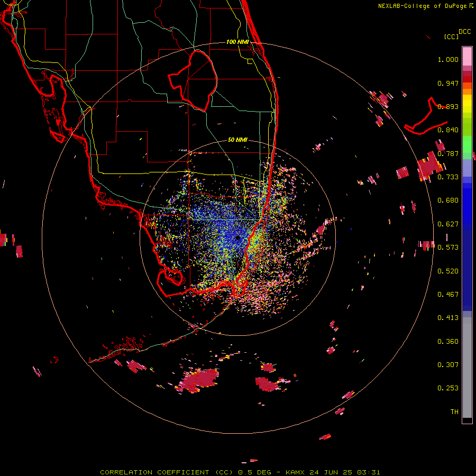Select the 0.627 scale value
Viewport: 476px width, 476px height.
coord(448,224)
